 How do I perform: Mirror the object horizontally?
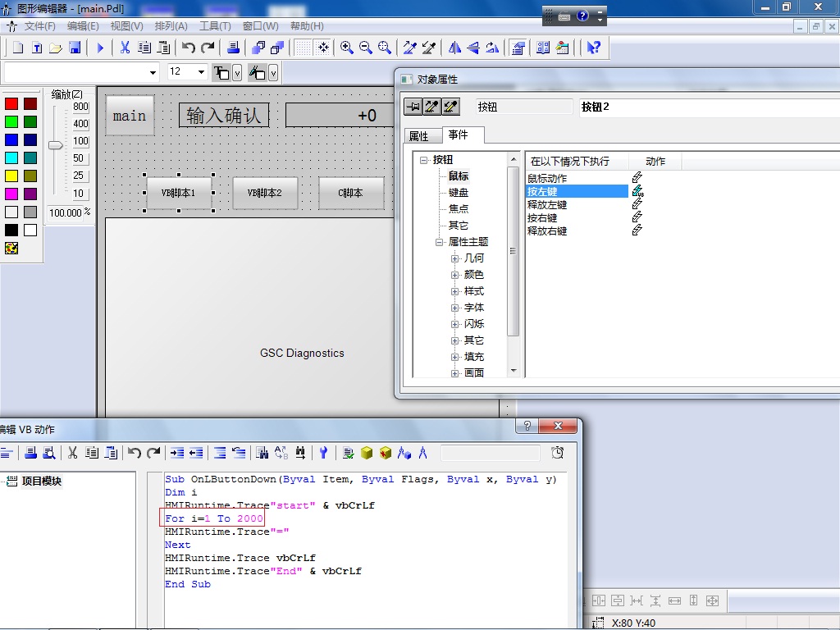[x=454, y=48]
